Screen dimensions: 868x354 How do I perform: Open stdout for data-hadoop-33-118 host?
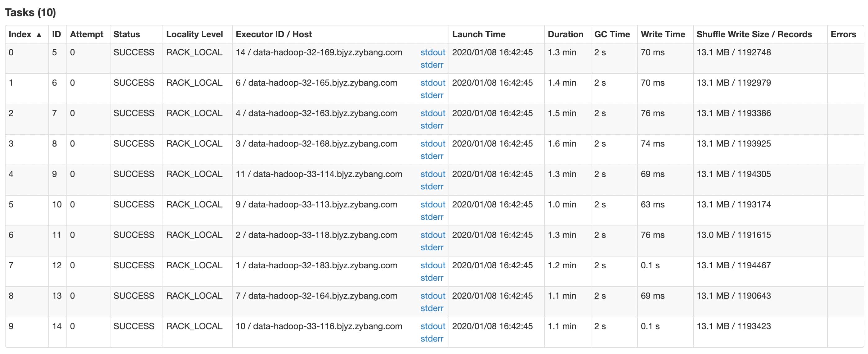[x=433, y=235]
